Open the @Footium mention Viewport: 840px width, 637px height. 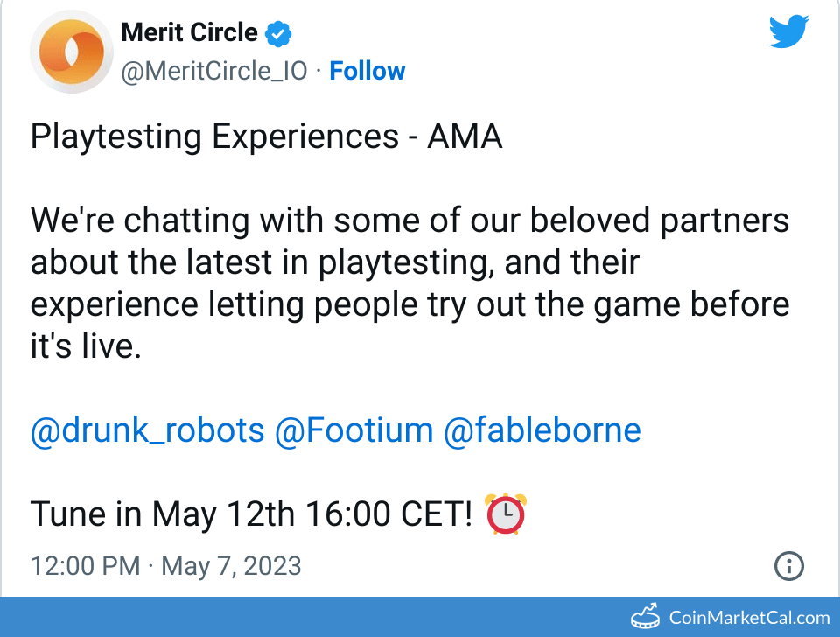click(x=353, y=430)
